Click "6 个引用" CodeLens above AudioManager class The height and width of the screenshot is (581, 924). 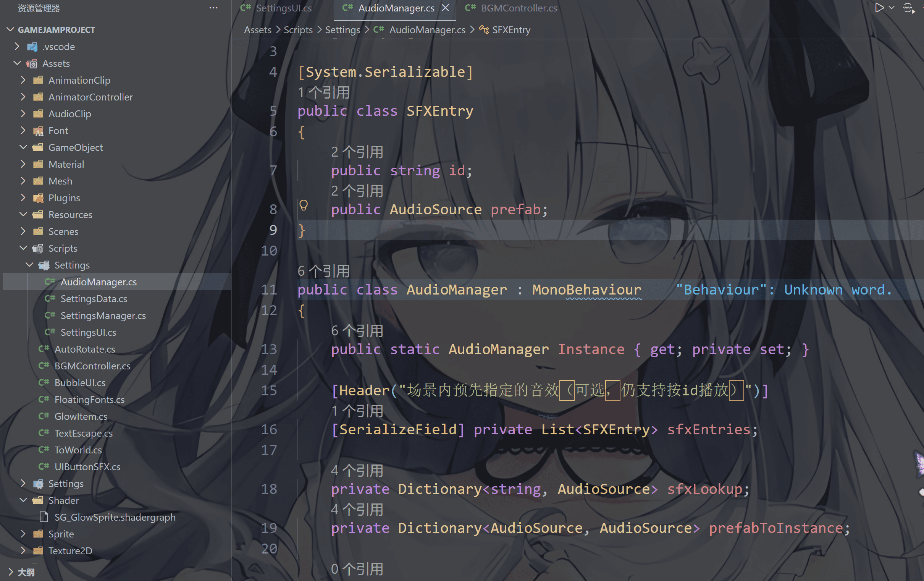click(x=324, y=272)
